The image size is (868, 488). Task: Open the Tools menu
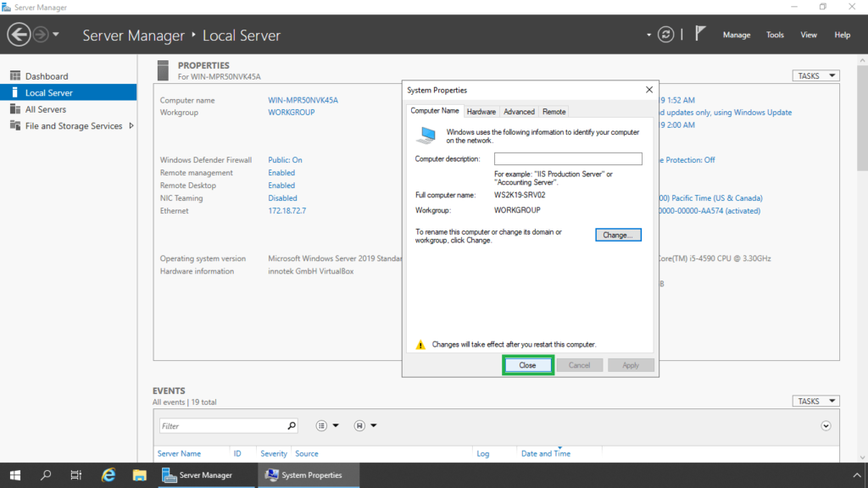coord(775,35)
